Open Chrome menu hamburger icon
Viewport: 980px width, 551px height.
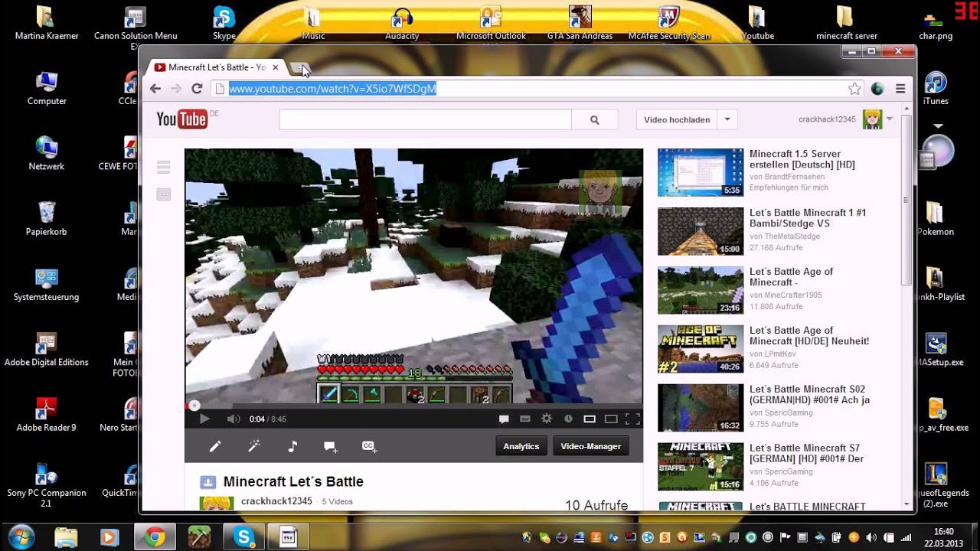point(900,89)
